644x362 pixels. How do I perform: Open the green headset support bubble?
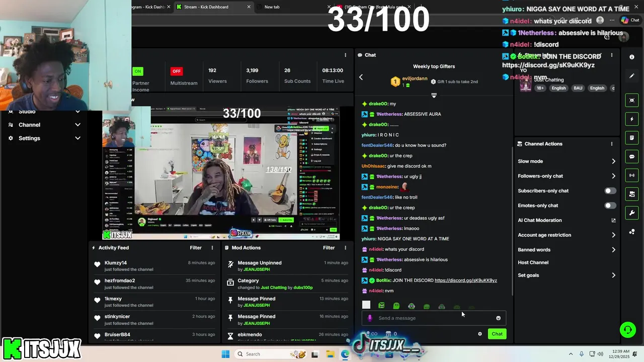627,330
